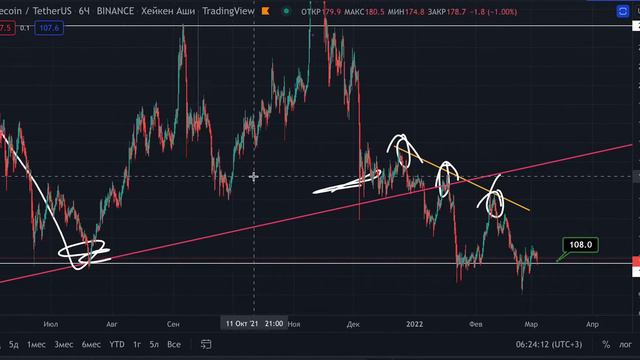
Task: Click the blue icon button at top right
Action: tap(623, 11)
